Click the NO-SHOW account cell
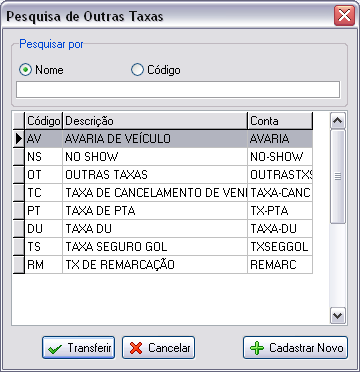Image resolution: width=360 pixels, height=372 pixels. point(280,157)
